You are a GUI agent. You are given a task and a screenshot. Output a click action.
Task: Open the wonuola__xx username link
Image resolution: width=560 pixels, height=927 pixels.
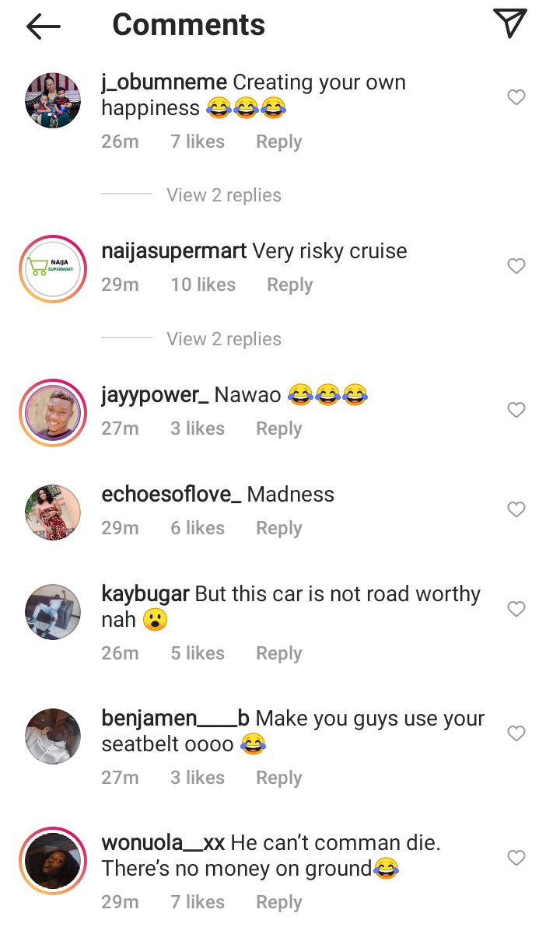(163, 842)
